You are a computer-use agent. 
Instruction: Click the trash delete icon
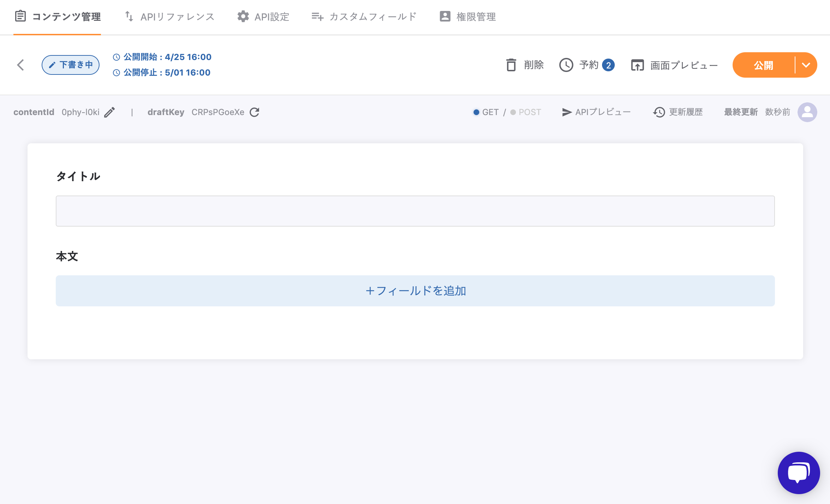511,65
